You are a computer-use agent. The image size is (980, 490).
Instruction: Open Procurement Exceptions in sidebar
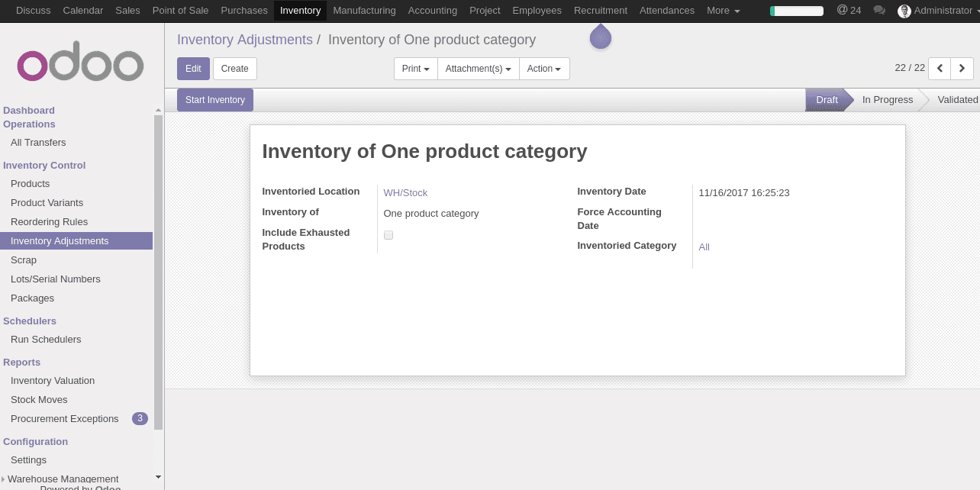pos(65,419)
